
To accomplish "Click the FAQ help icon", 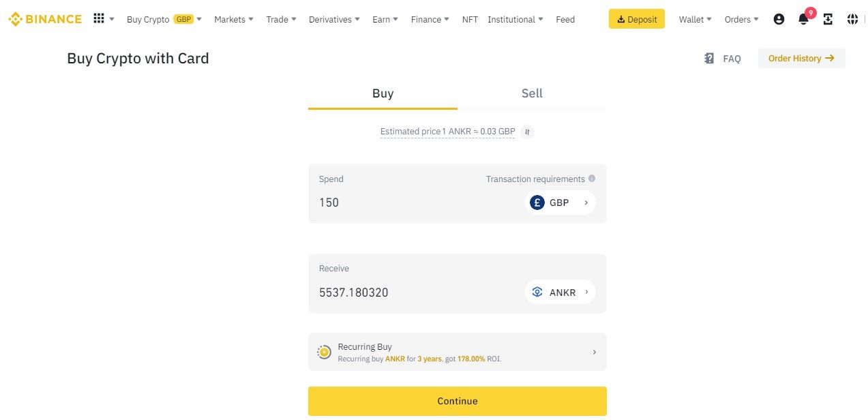I will click(709, 59).
